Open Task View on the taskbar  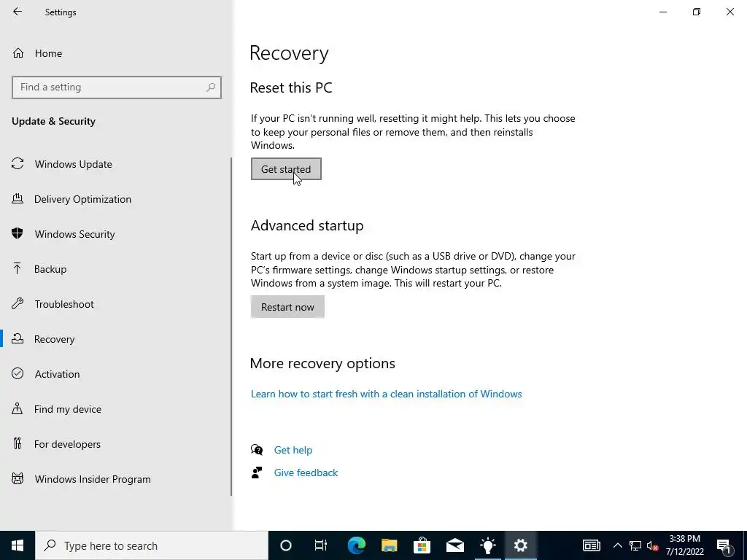tap(321, 545)
